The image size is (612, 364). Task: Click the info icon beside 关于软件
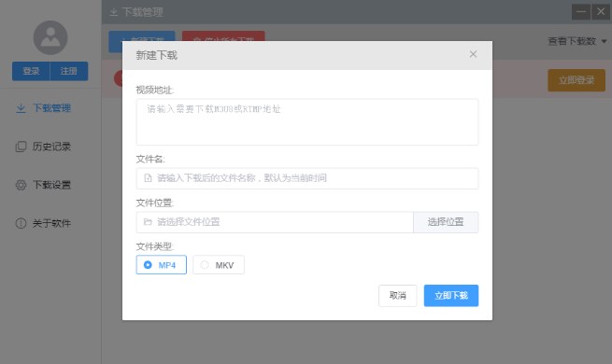[21, 223]
